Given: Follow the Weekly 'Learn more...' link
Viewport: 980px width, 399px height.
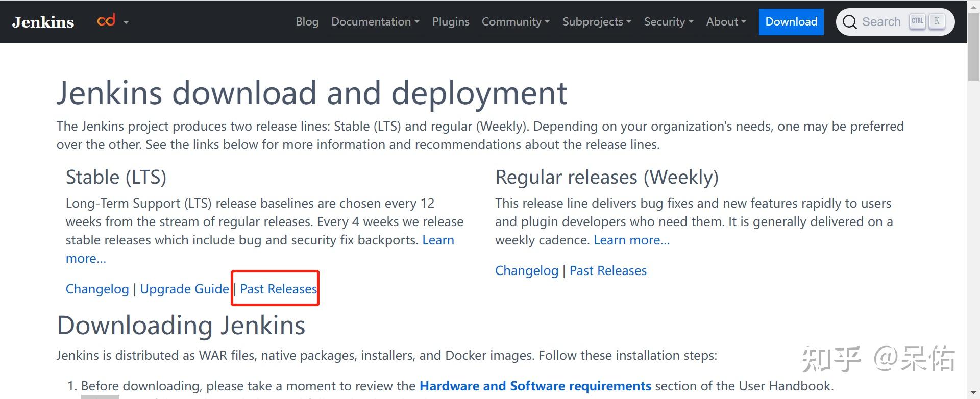Looking at the screenshot, I should [631, 240].
